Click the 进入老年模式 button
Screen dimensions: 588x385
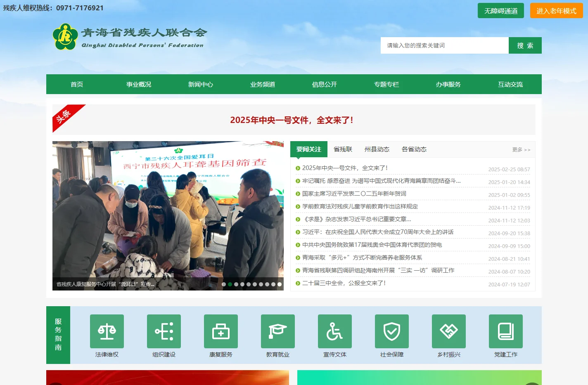(x=557, y=11)
